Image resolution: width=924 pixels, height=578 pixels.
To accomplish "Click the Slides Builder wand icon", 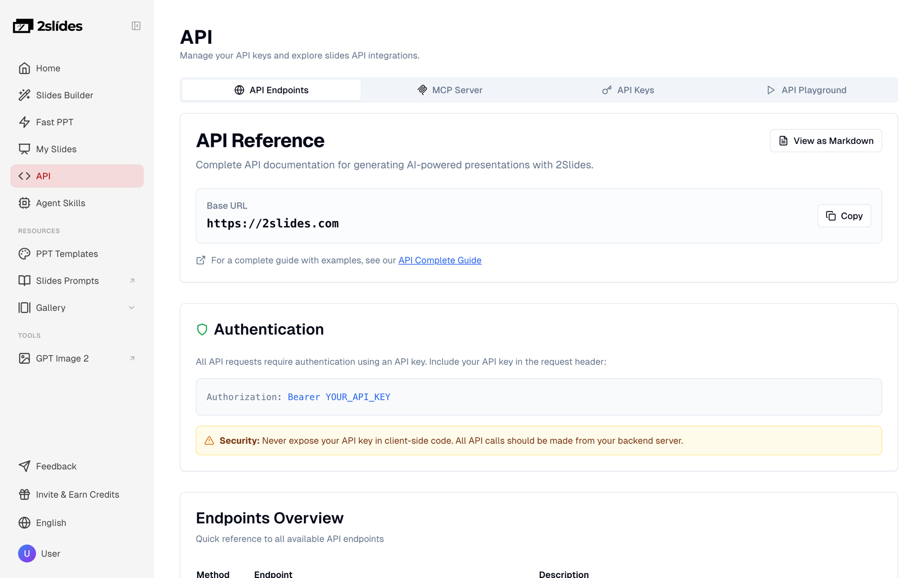I will tap(24, 95).
